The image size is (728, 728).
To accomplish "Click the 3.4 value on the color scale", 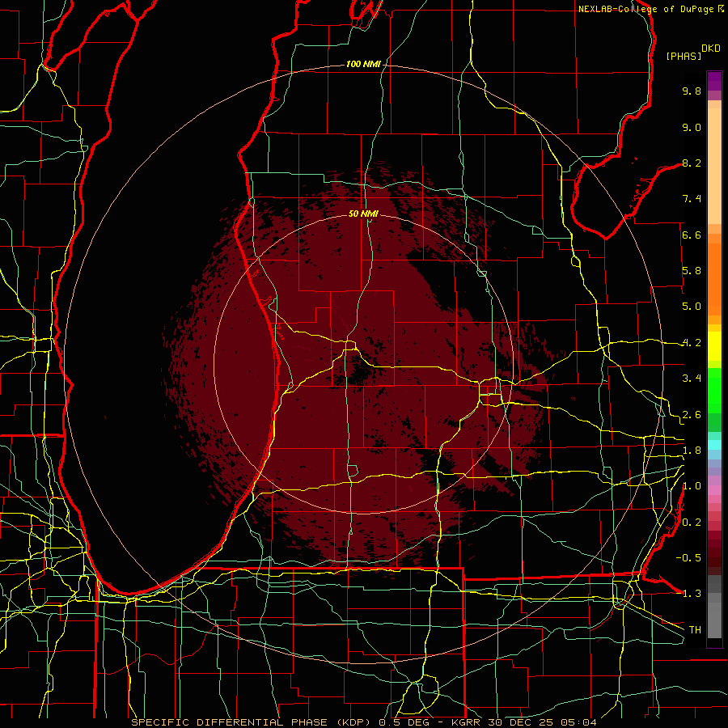I will (x=692, y=379).
